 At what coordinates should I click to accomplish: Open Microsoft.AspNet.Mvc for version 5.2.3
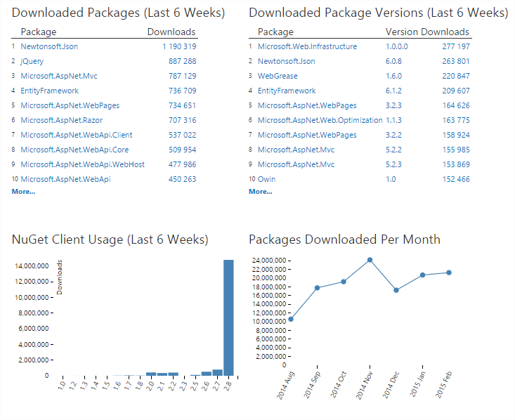pos(296,164)
